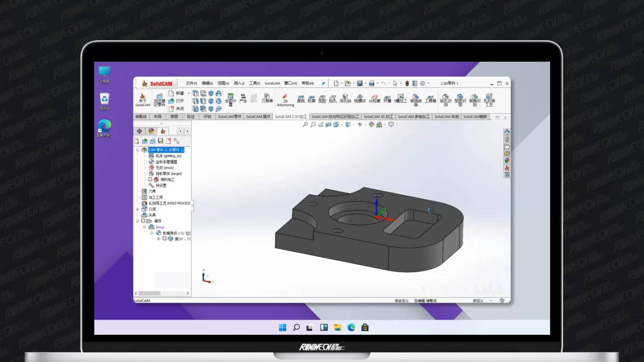The image size is (644, 362).
Task: Add a 铣螺纹 thread milling operation
Action: [360, 99]
